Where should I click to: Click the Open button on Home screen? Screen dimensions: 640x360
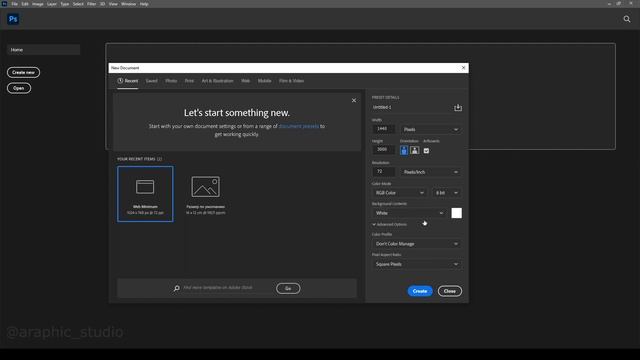pyautogui.click(x=19, y=88)
